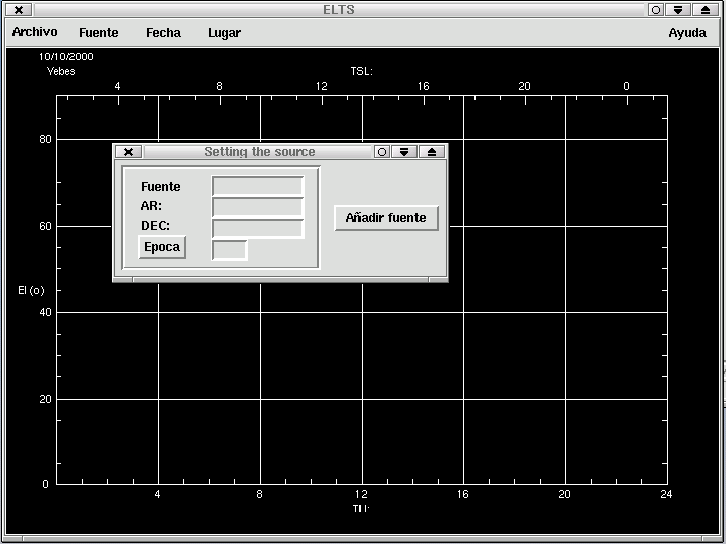
Task: Open the Fuente menu in menu bar
Action: pyautogui.click(x=98, y=32)
